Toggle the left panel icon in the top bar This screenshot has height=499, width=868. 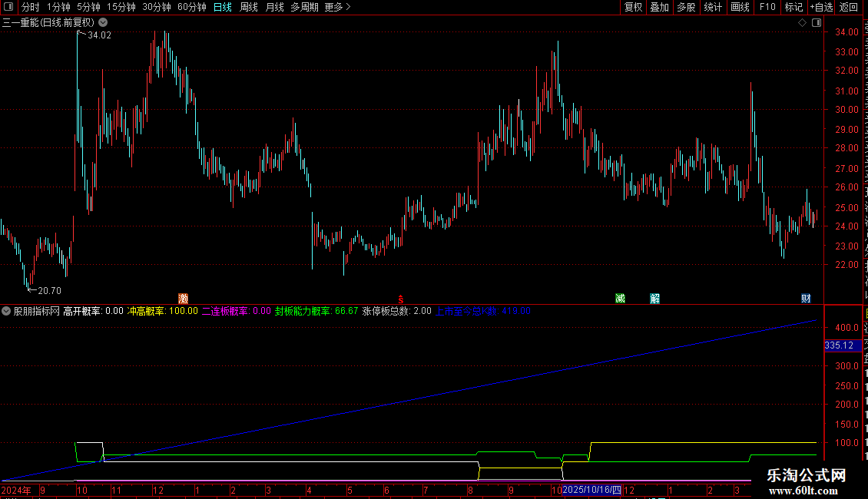click(x=8, y=7)
